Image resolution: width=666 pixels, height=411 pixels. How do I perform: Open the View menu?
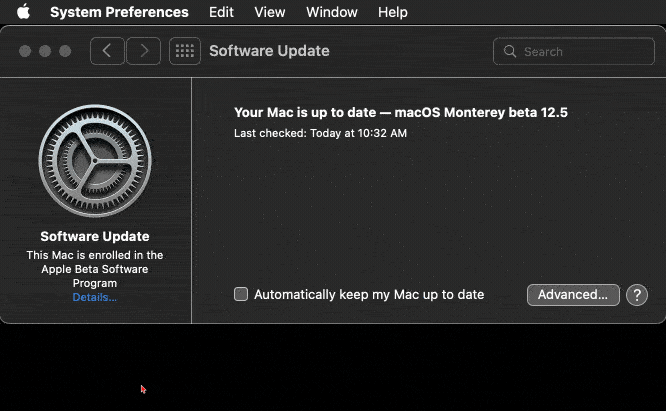click(270, 12)
